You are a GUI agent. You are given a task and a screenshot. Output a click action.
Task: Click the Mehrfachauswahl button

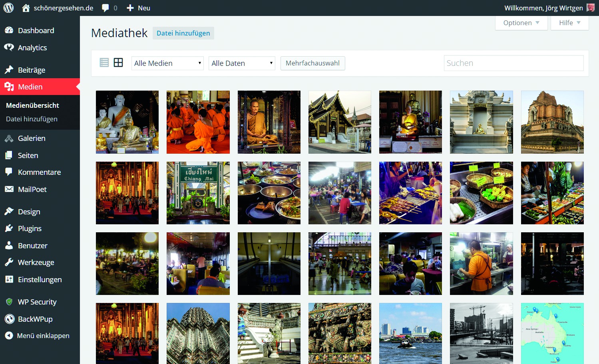click(312, 63)
